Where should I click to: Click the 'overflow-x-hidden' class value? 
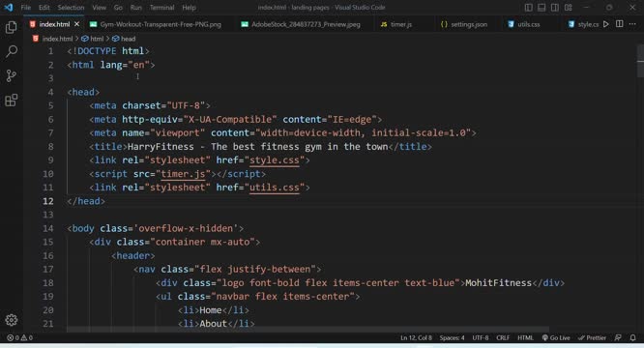(186, 228)
